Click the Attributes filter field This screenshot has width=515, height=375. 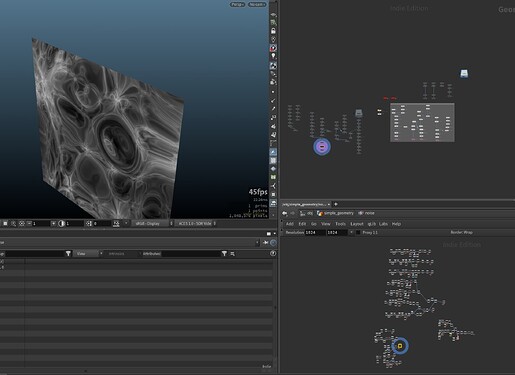coord(191,254)
